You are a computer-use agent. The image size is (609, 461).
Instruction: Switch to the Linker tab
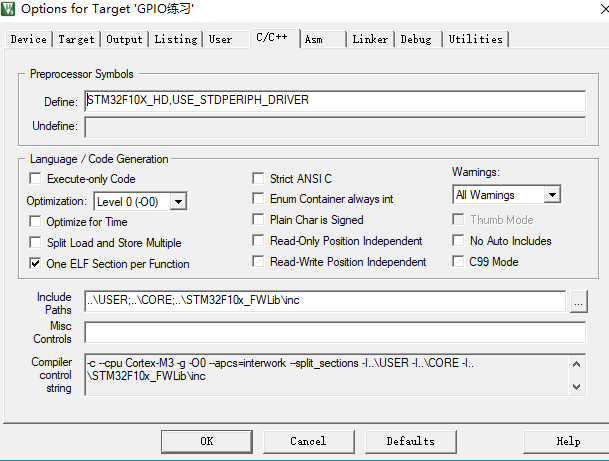[x=370, y=39]
